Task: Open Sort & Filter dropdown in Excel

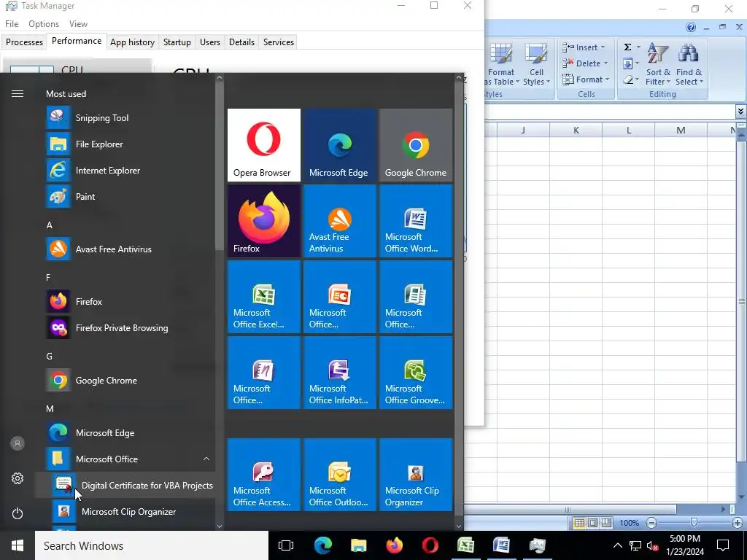Action: coord(658,64)
